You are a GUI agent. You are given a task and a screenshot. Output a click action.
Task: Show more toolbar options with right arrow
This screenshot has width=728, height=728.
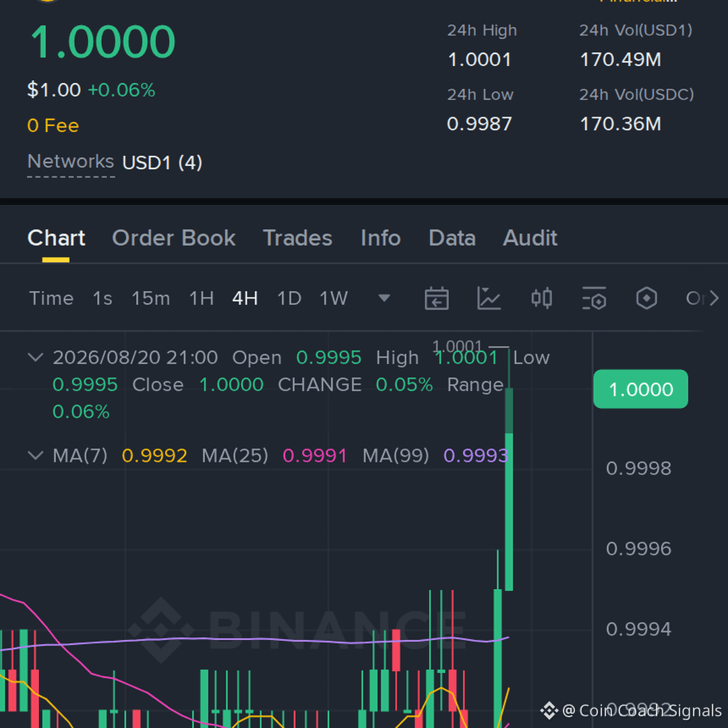pyautogui.click(x=714, y=298)
